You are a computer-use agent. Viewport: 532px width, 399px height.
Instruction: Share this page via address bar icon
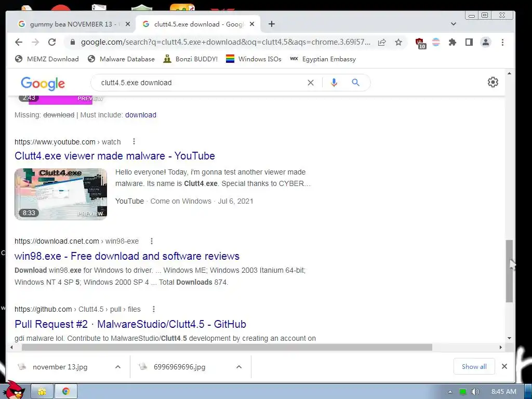(382, 43)
